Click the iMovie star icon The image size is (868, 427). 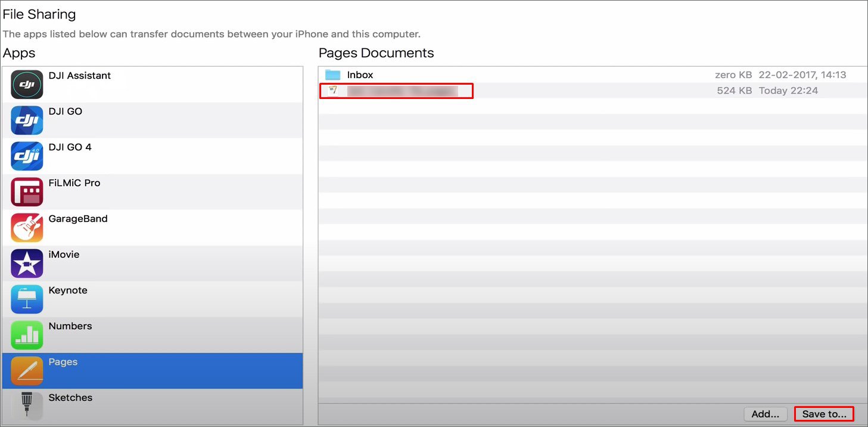(x=26, y=263)
